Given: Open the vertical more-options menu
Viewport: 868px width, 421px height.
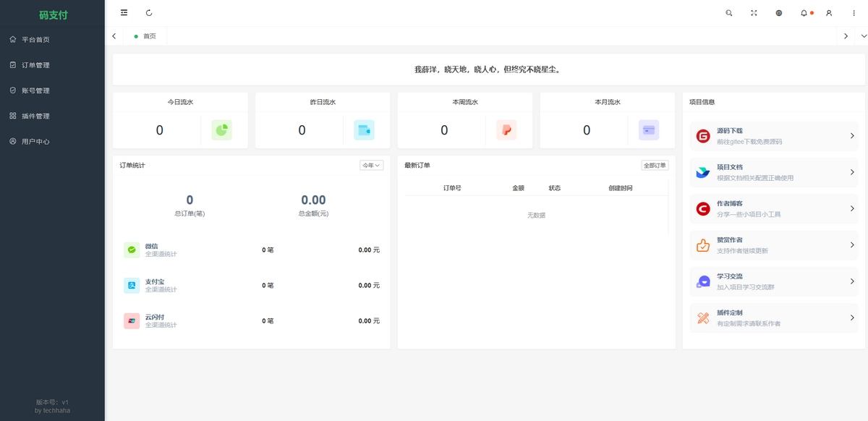Looking at the screenshot, I should click(x=854, y=13).
